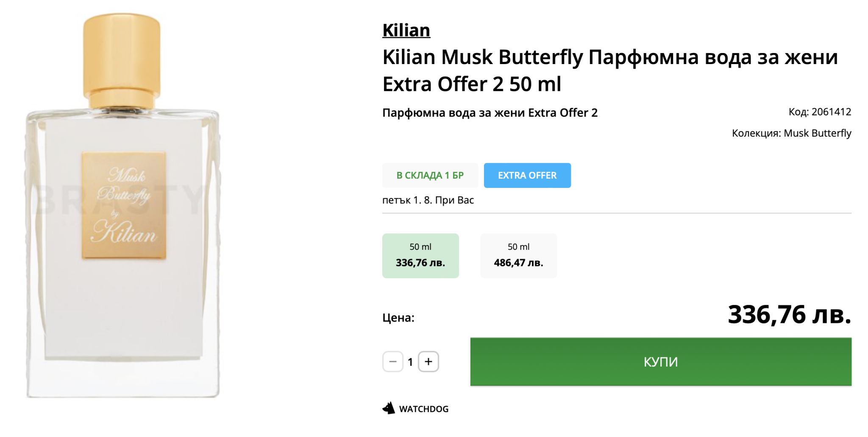Select the 50 ml 486,47 лв. variant
The image size is (868, 437).
(x=518, y=256)
